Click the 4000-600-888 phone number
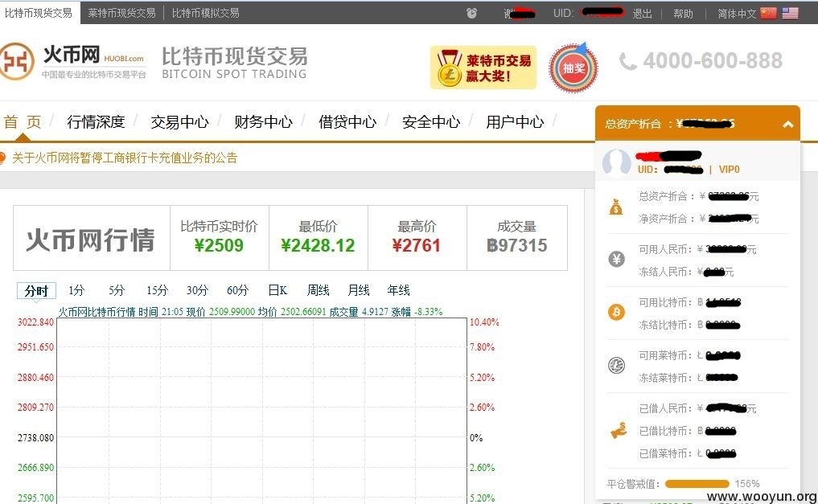The width and height of the screenshot is (818, 504). click(x=713, y=62)
